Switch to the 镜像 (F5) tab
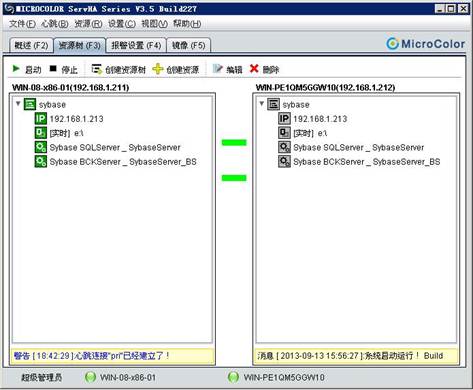 click(188, 45)
